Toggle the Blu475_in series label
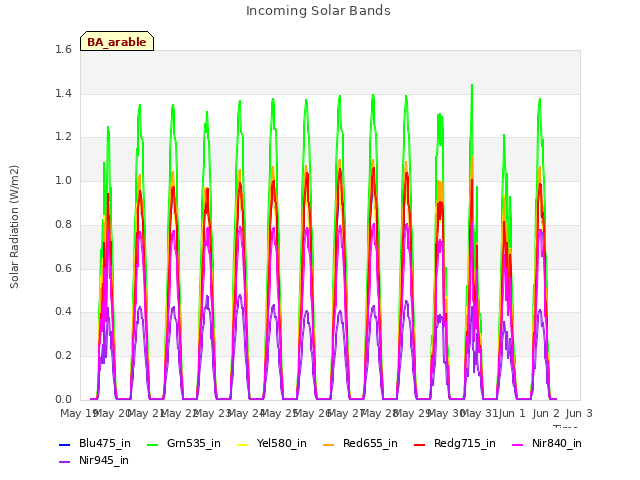 click(105, 443)
